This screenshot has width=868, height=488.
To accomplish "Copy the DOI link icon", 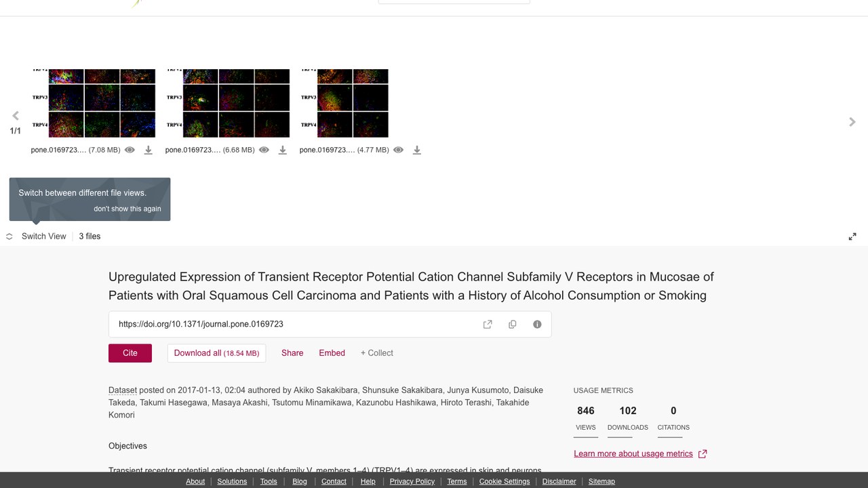I will click(513, 325).
